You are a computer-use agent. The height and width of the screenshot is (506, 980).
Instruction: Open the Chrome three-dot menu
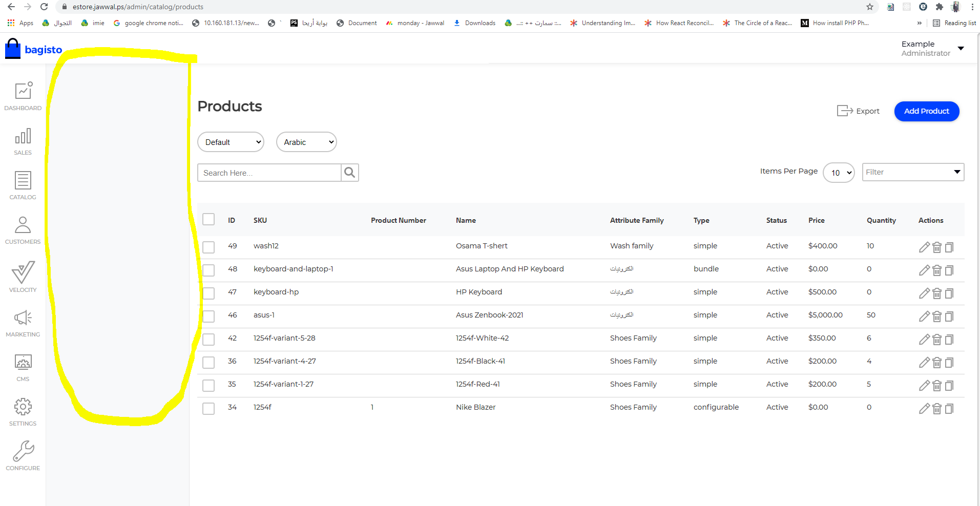pos(972,7)
